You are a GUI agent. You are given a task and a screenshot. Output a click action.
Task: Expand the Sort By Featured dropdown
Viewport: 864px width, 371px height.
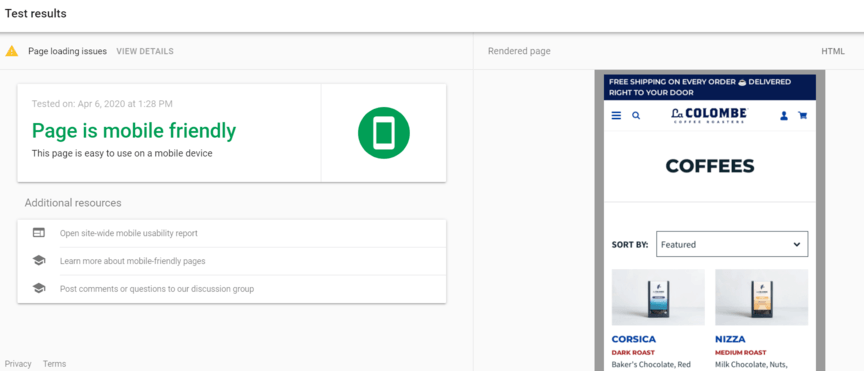(x=732, y=244)
